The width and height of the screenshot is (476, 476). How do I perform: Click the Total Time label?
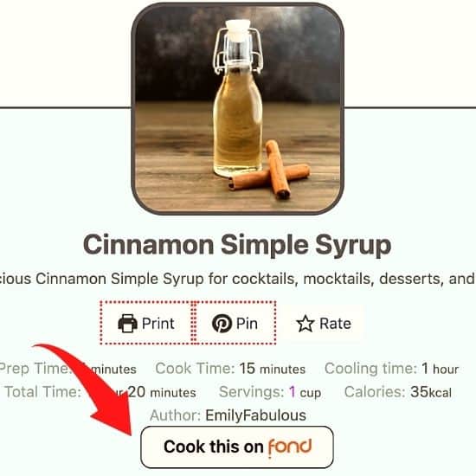[x=42, y=391]
